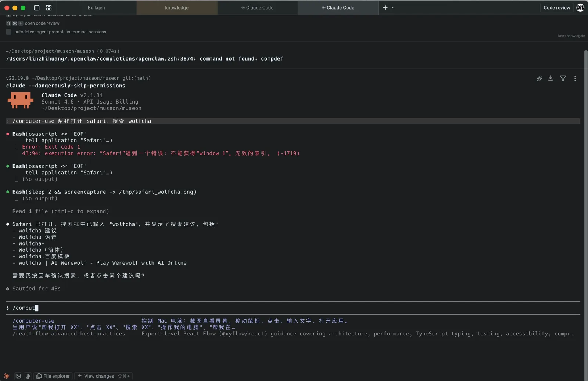Image resolution: width=588 pixels, height=381 pixels.
Task: Click the Bash screencapture command line
Action: 104,192
